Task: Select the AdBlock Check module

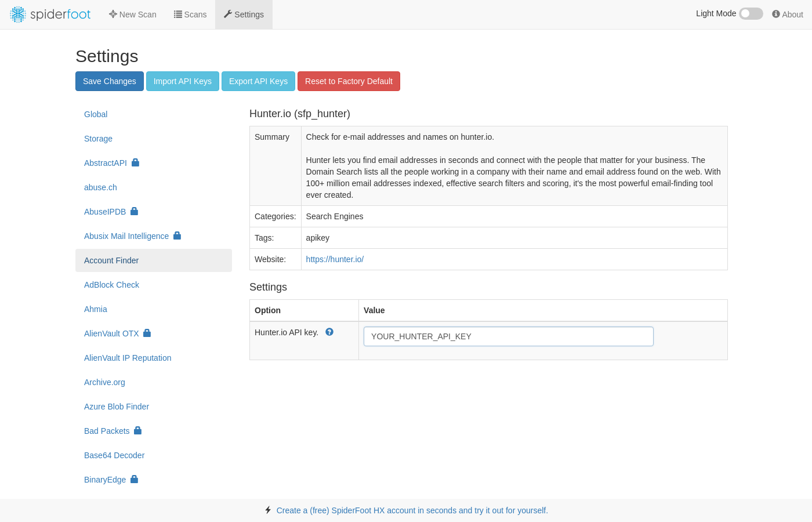Action: point(154,285)
